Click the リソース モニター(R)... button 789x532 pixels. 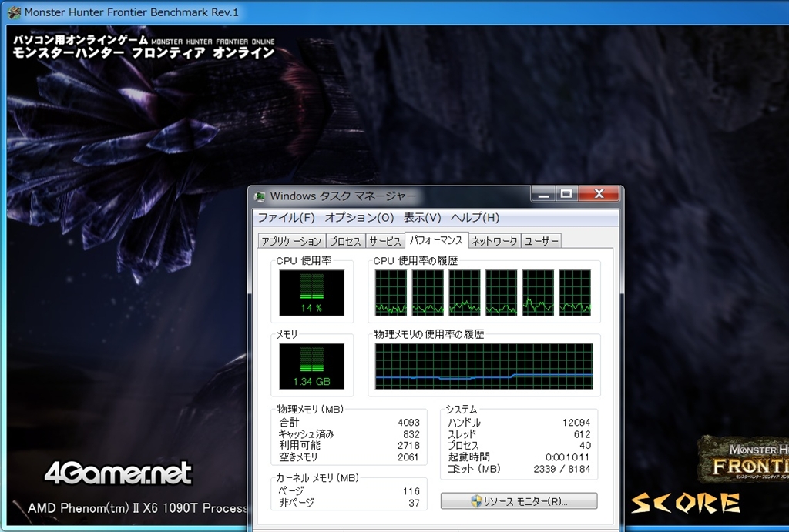(519, 501)
